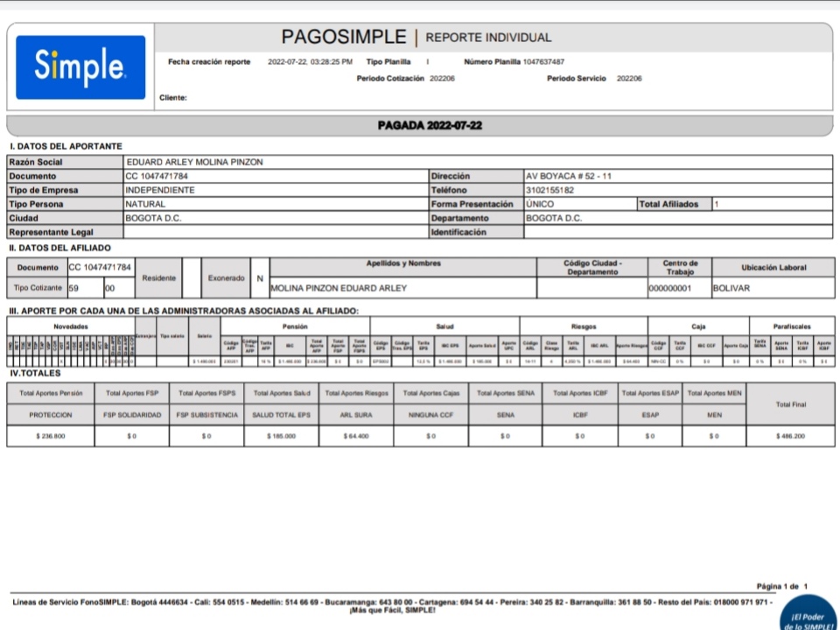Select the PROTECCION pension total $ 236.800
The image size is (840, 630).
pos(51,435)
